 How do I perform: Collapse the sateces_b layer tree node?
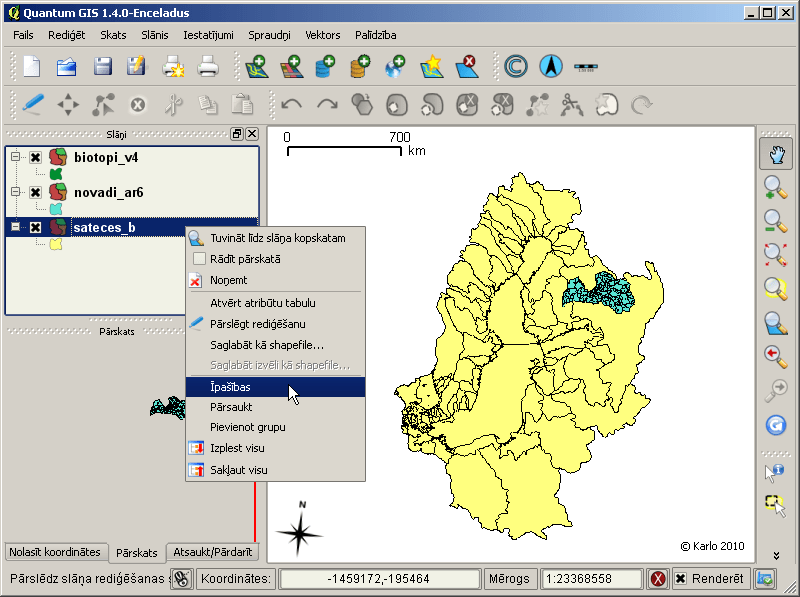pyautogui.click(x=16, y=226)
